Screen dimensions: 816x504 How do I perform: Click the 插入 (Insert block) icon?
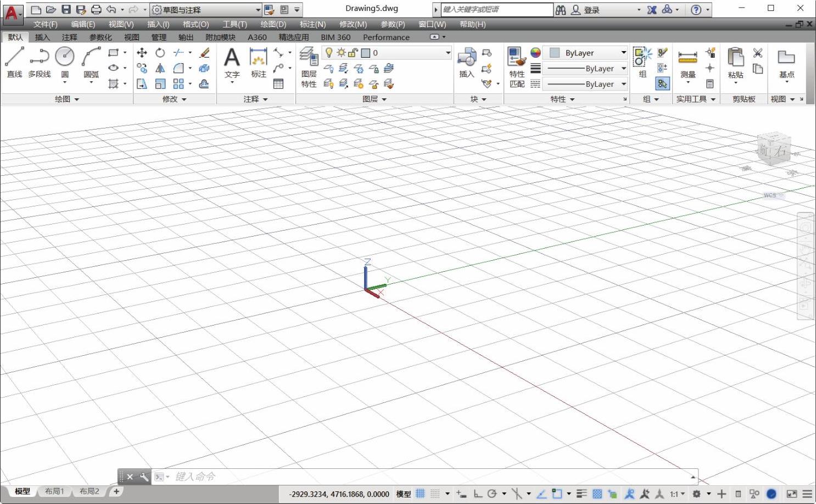(x=466, y=62)
